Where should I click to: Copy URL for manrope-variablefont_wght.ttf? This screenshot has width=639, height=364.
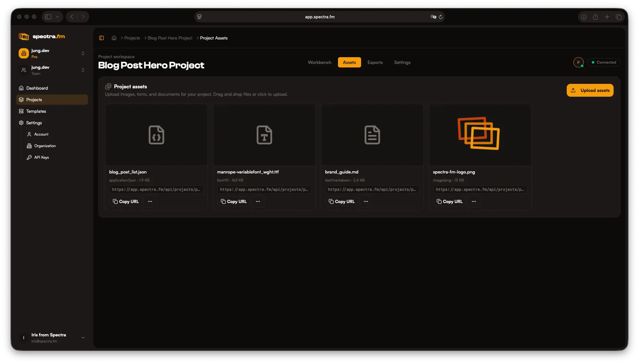234,201
